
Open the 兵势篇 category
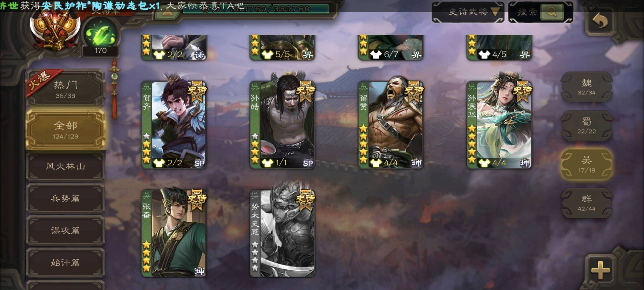(65, 198)
